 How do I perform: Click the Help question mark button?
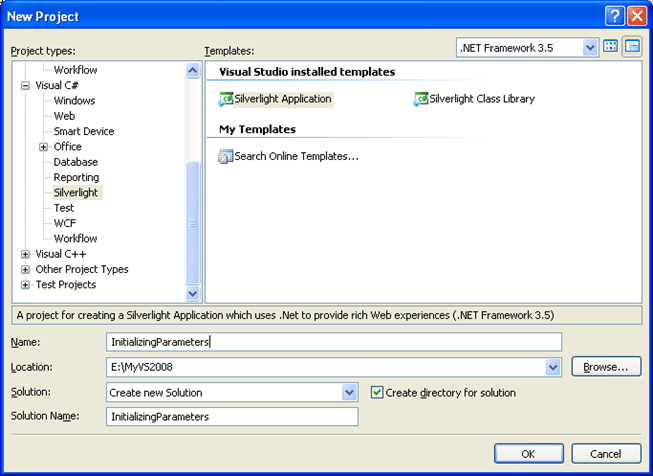pyautogui.click(x=615, y=16)
